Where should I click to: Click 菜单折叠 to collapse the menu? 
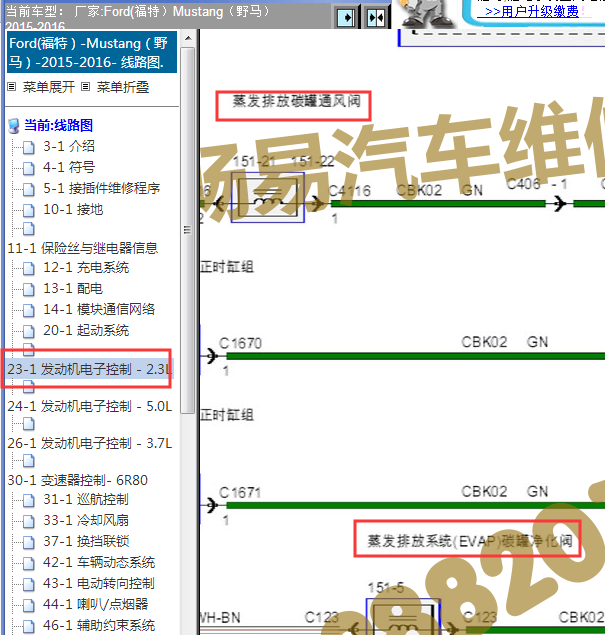123,87
